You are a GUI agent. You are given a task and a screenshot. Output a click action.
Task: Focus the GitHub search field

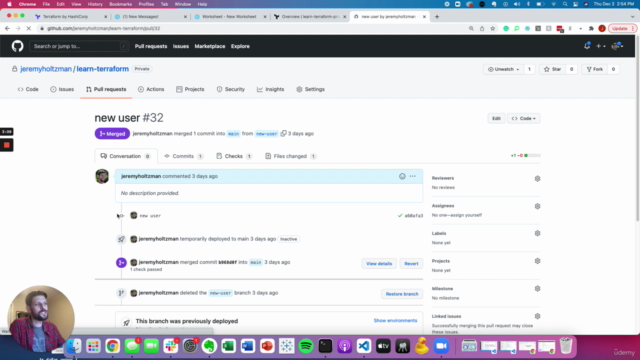point(79,46)
